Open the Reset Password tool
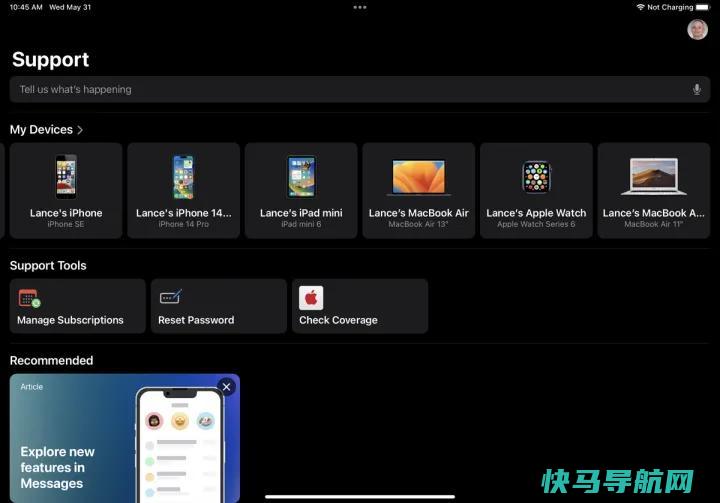 (x=219, y=306)
